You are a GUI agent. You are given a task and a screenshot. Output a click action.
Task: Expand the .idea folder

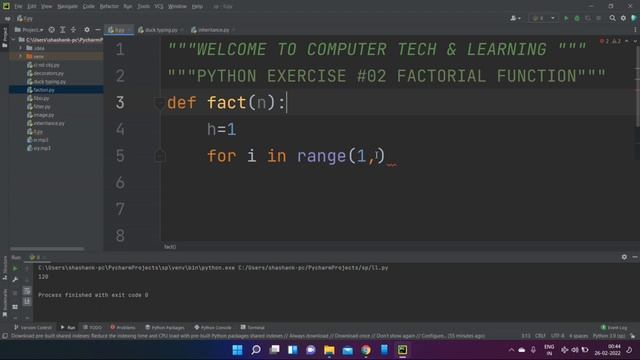tap(20, 48)
